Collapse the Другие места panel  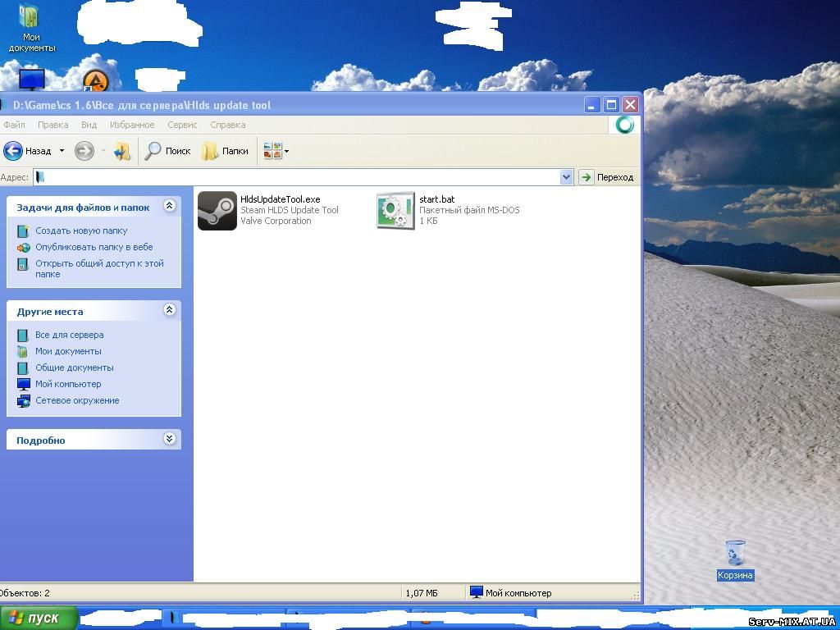pyautogui.click(x=169, y=309)
